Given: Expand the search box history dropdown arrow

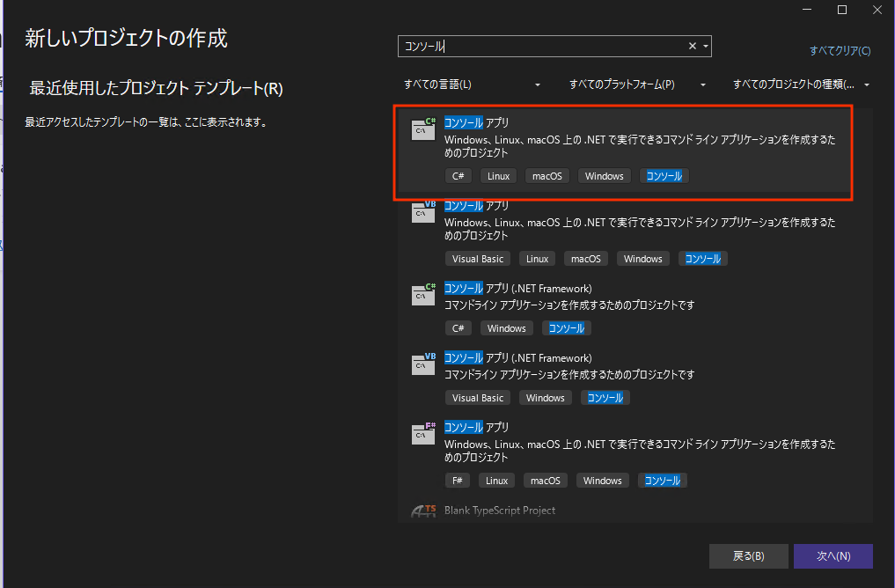Looking at the screenshot, I should 706,47.
